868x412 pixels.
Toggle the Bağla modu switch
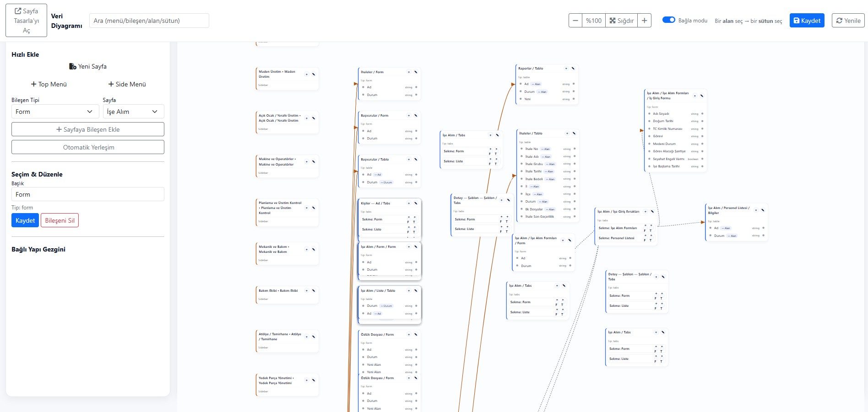tap(669, 20)
